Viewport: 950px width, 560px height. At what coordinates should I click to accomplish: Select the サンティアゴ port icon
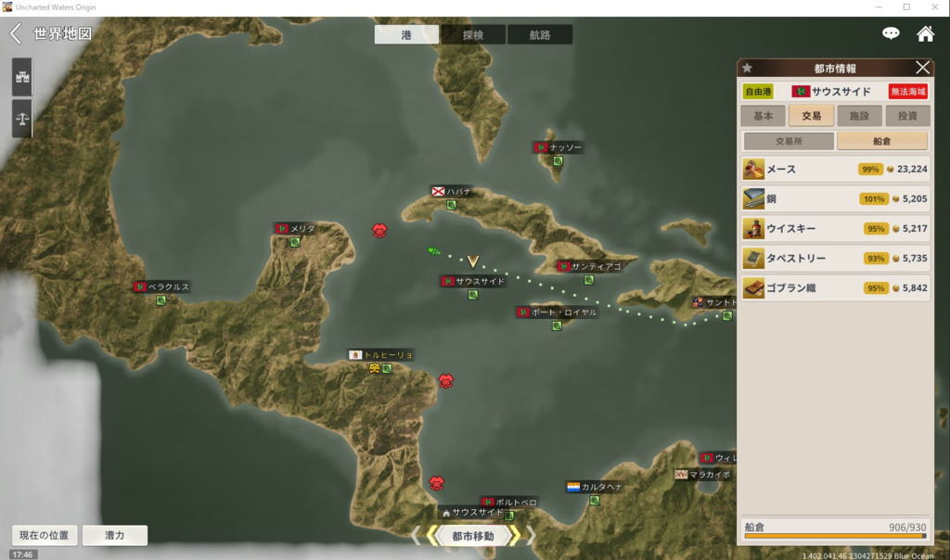[589, 280]
